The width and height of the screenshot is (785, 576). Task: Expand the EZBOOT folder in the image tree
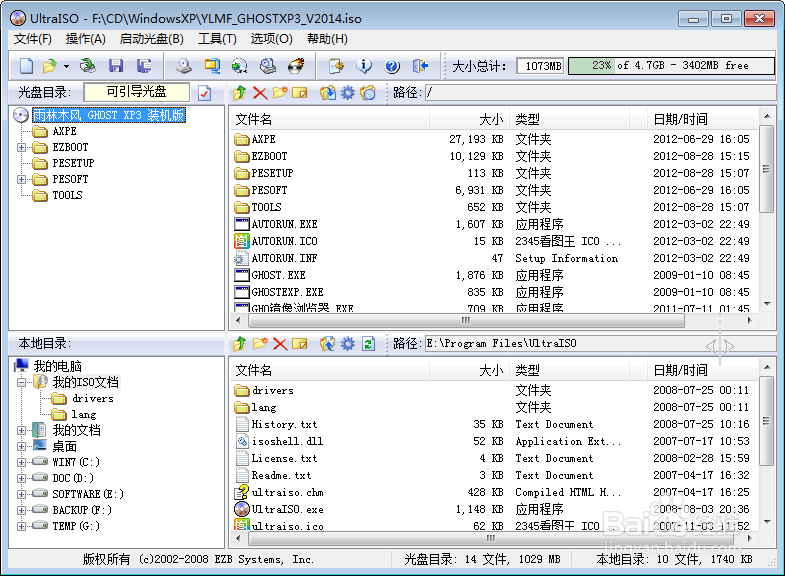(x=22, y=147)
